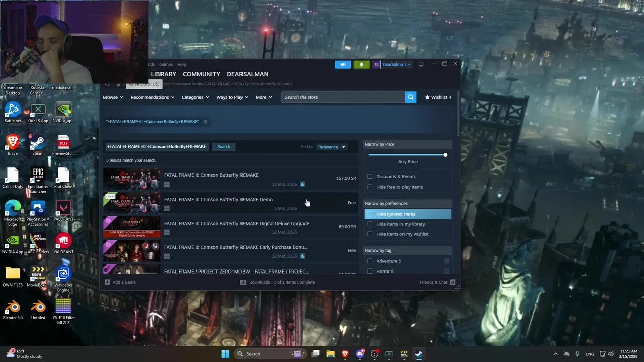Select Brave browser desktop icon
644x362 pixels.
point(13,145)
